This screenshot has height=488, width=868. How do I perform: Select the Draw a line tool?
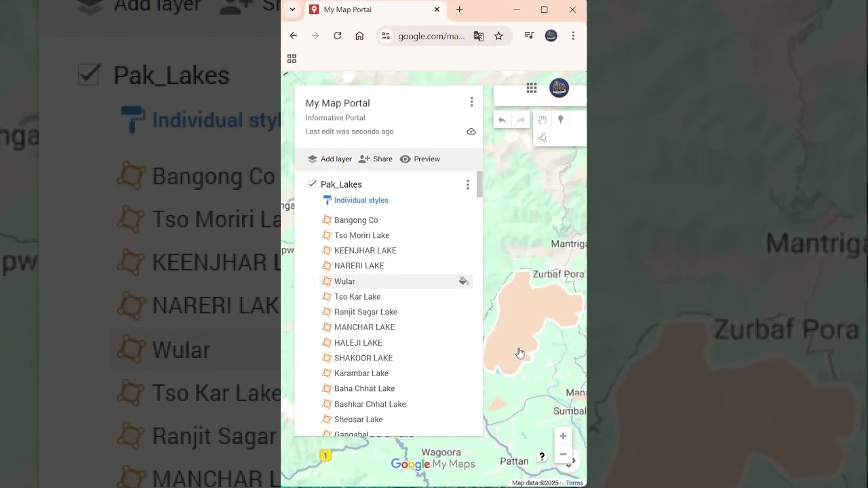[x=542, y=138]
